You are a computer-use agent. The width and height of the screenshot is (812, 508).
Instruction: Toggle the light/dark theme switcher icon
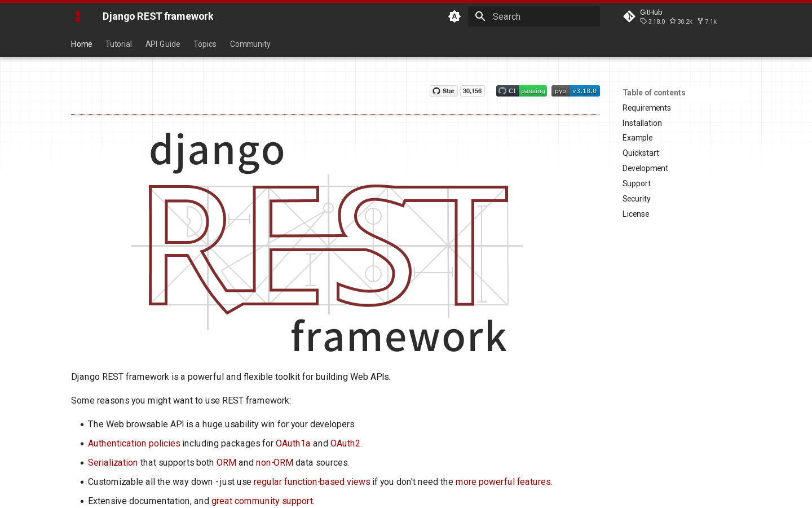[454, 16]
